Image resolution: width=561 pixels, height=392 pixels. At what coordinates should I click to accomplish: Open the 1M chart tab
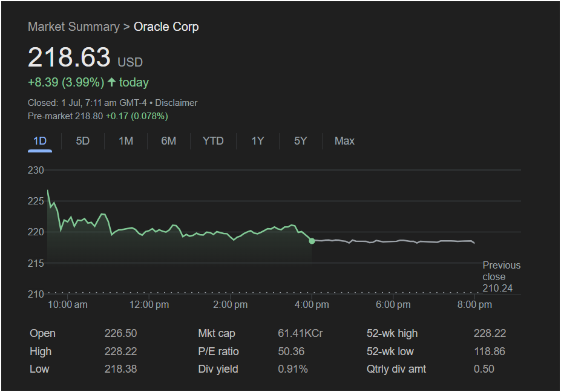point(126,141)
